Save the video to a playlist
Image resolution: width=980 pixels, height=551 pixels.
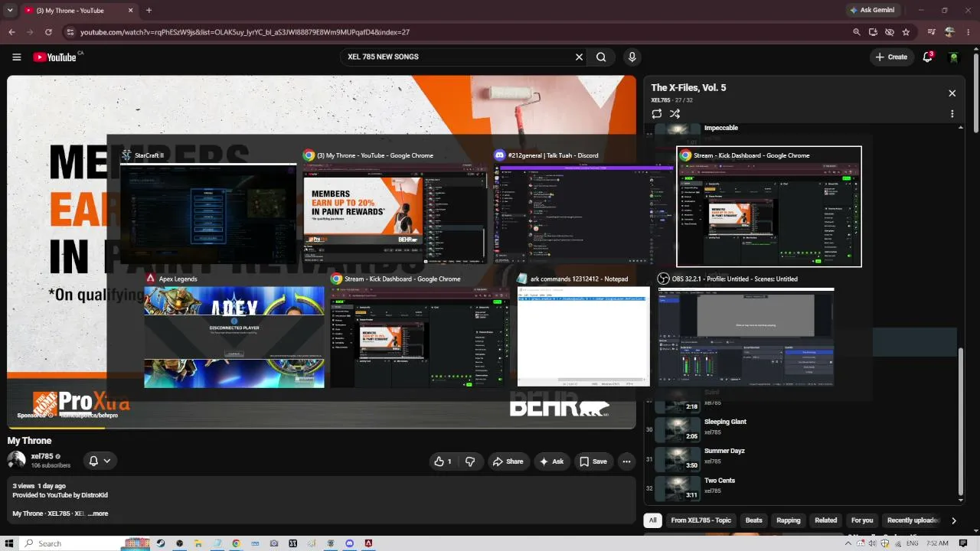click(x=593, y=461)
